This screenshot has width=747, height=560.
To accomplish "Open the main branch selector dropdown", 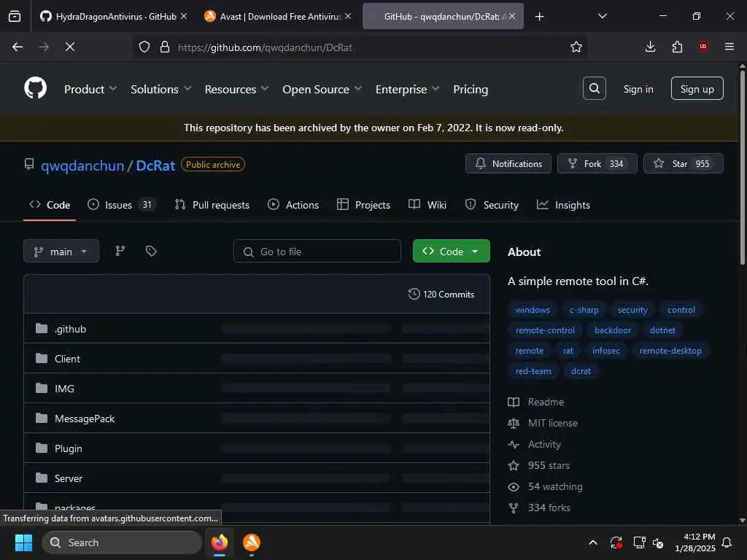I will pos(61,251).
